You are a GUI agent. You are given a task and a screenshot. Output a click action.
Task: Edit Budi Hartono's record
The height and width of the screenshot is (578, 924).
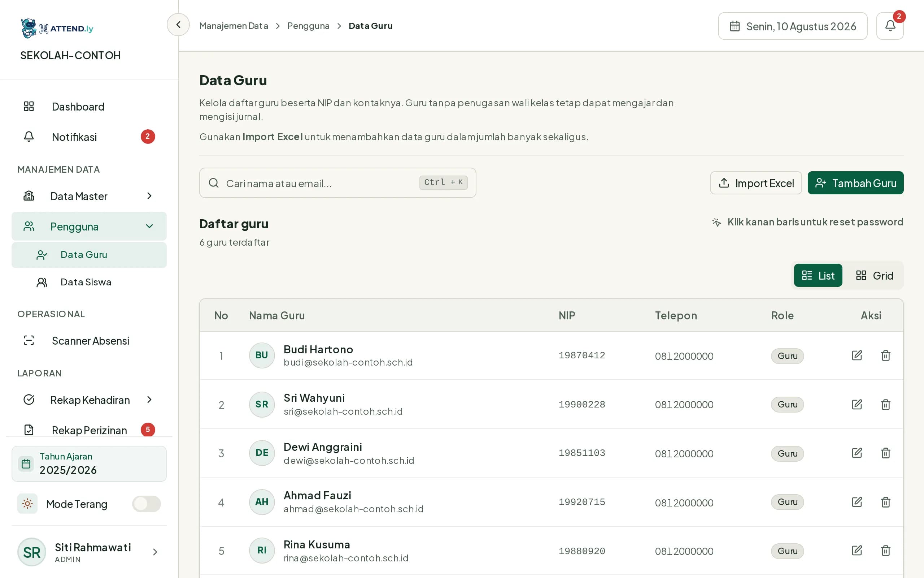pyautogui.click(x=857, y=355)
